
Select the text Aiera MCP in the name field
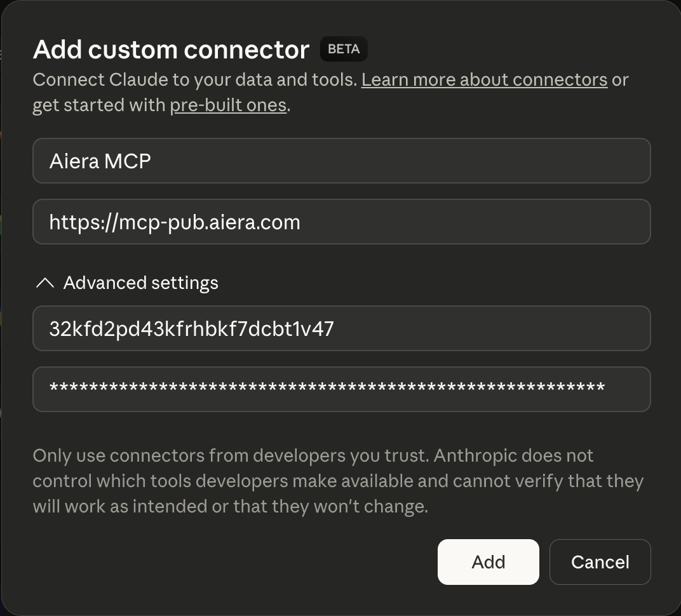point(100,161)
